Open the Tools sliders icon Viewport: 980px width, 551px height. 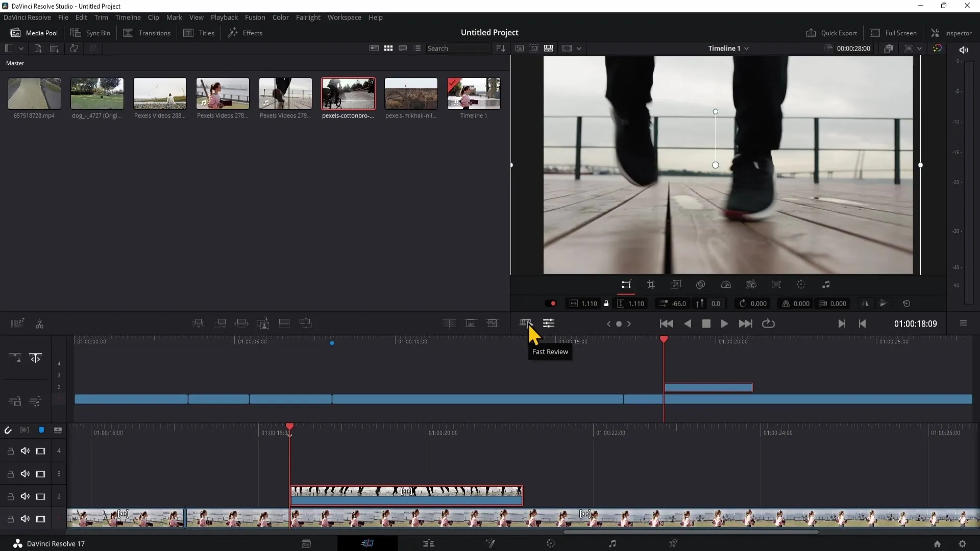tap(549, 323)
